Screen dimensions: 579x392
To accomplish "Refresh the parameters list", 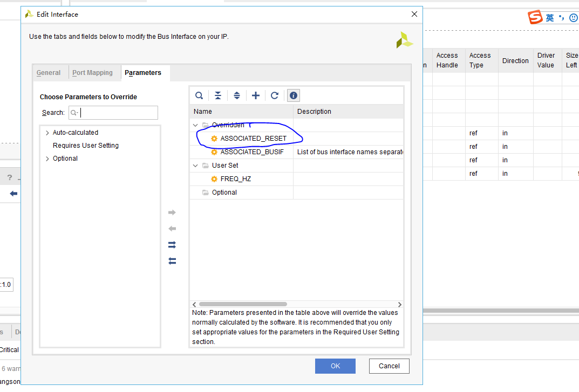I will [x=275, y=95].
